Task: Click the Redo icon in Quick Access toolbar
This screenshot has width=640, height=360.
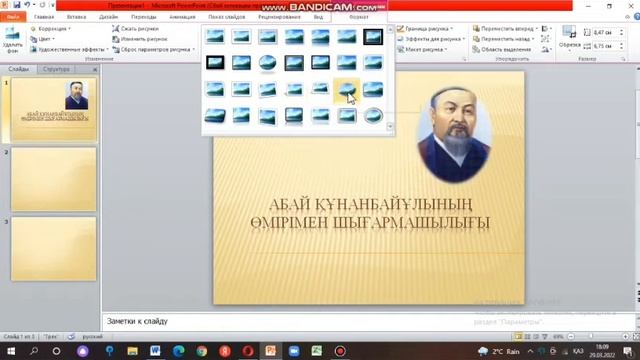Action: click(42, 5)
